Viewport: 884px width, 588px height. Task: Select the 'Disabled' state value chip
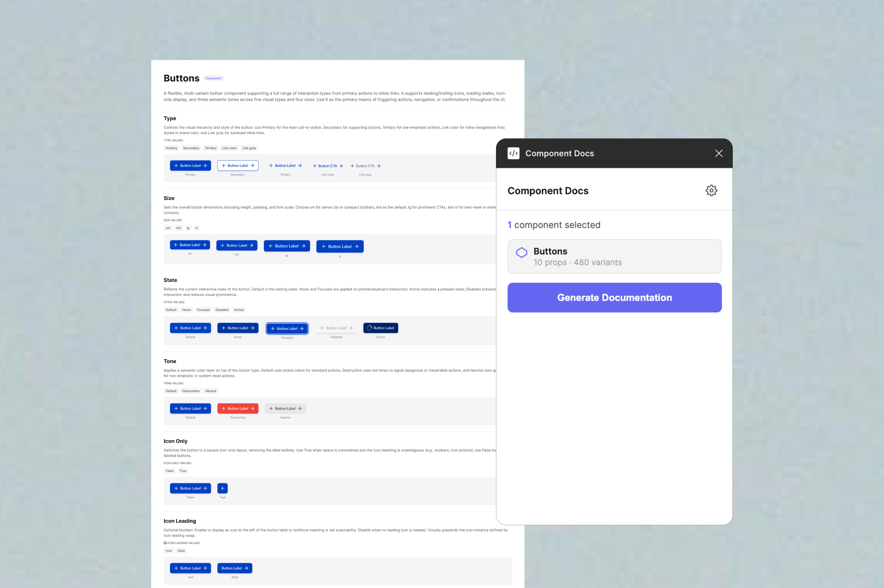coord(222,310)
